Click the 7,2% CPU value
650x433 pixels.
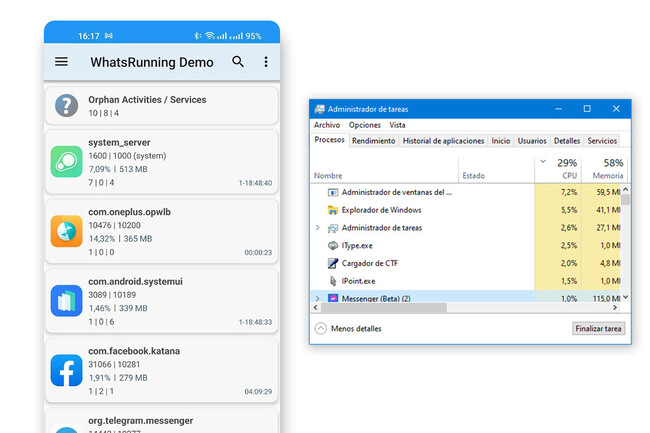click(x=569, y=192)
